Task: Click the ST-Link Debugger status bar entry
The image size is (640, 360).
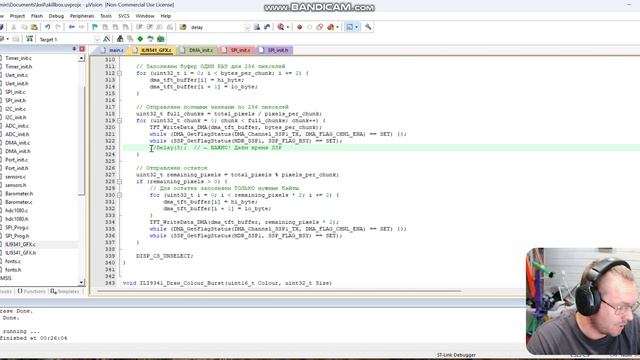Action: point(456,355)
